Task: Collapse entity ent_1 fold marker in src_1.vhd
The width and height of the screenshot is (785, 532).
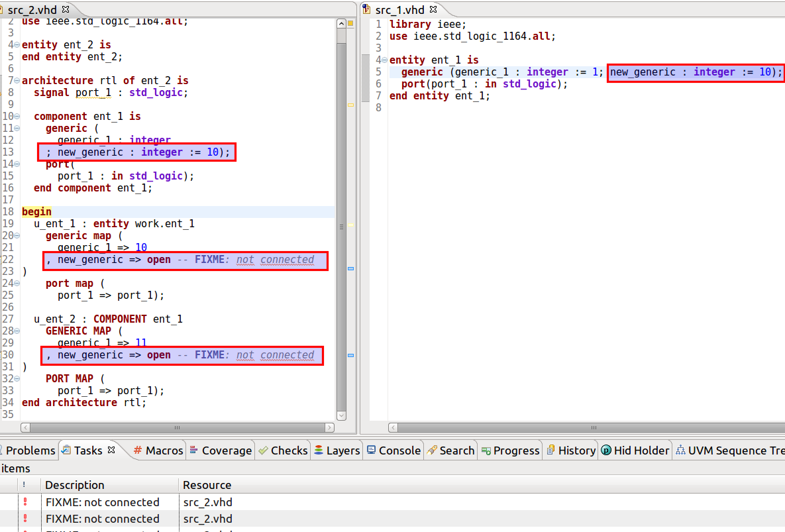Action: (x=383, y=60)
